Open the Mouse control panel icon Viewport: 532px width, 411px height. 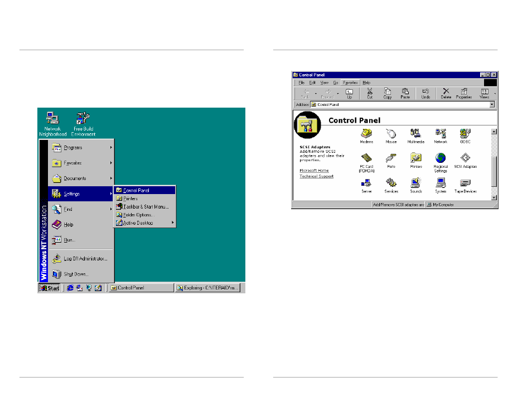pos(391,136)
